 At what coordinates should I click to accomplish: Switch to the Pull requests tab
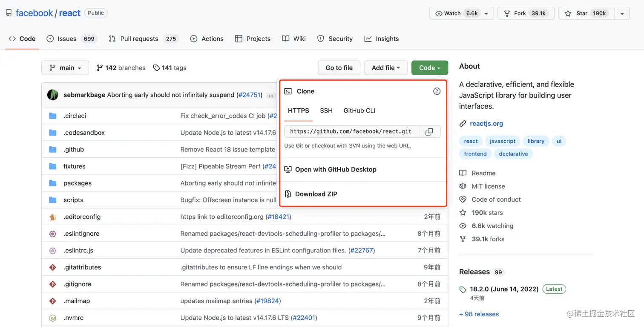pos(143,39)
